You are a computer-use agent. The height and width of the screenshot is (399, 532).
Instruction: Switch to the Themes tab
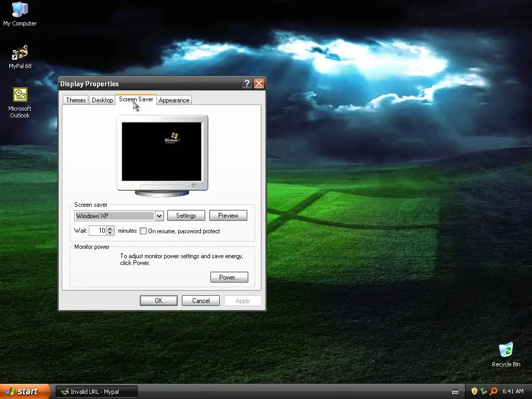[76, 100]
